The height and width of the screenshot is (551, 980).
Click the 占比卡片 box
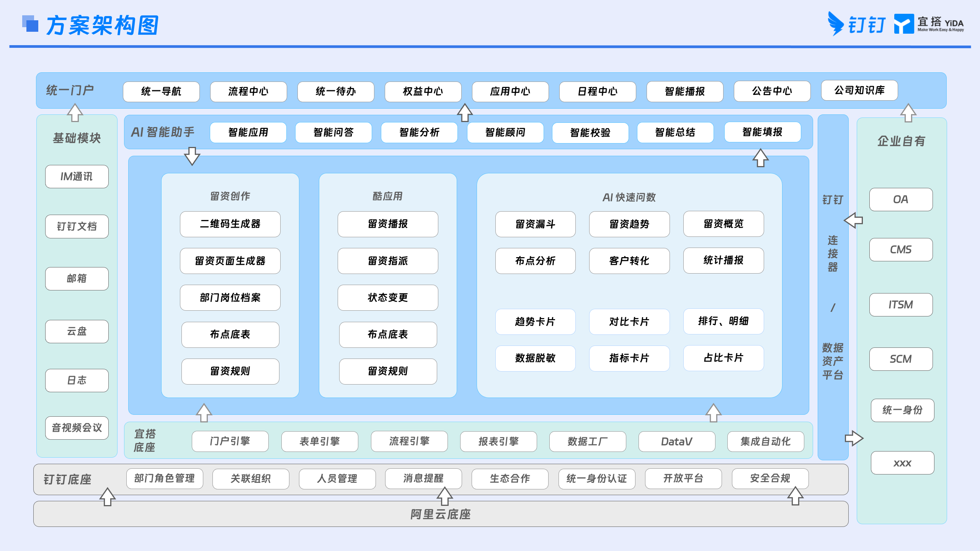[x=724, y=358]
